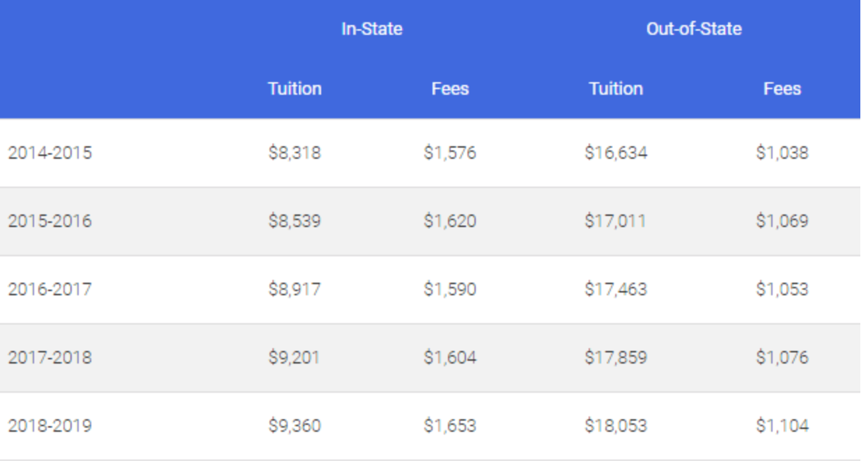The image size is (868, 461).
Task: Select the In-State Tuition column header
Action: [x=295, y=89]
